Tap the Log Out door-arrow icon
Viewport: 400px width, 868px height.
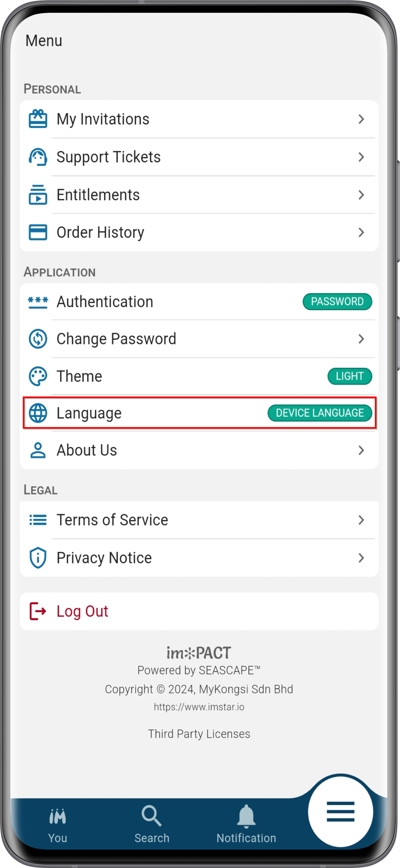(38, 611)
